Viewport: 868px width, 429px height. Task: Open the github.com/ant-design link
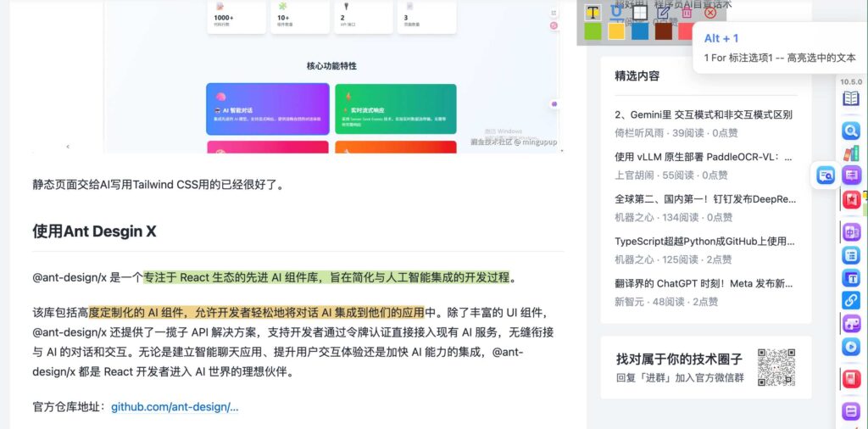tap(175, 407)
